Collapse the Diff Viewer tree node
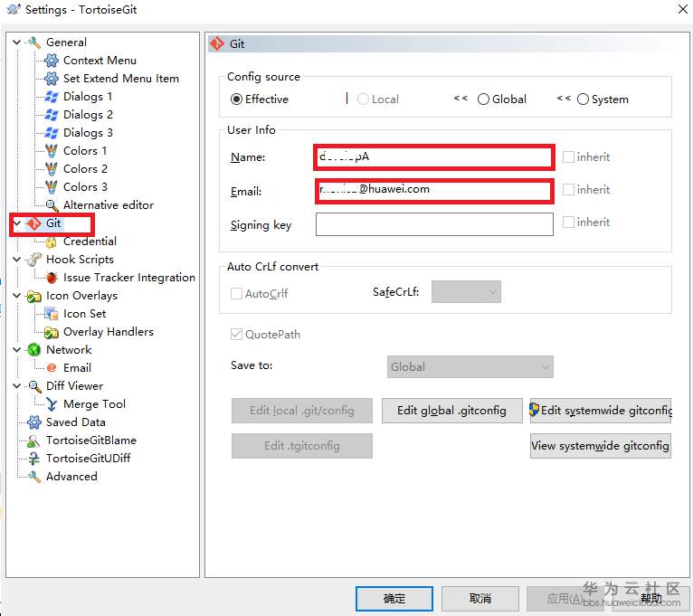This screenshot has width=693, height=616. tap(17, 386)
